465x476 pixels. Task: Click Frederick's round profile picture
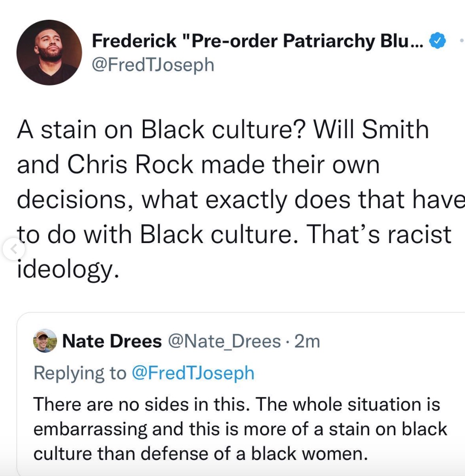click(x=49, y=52)
